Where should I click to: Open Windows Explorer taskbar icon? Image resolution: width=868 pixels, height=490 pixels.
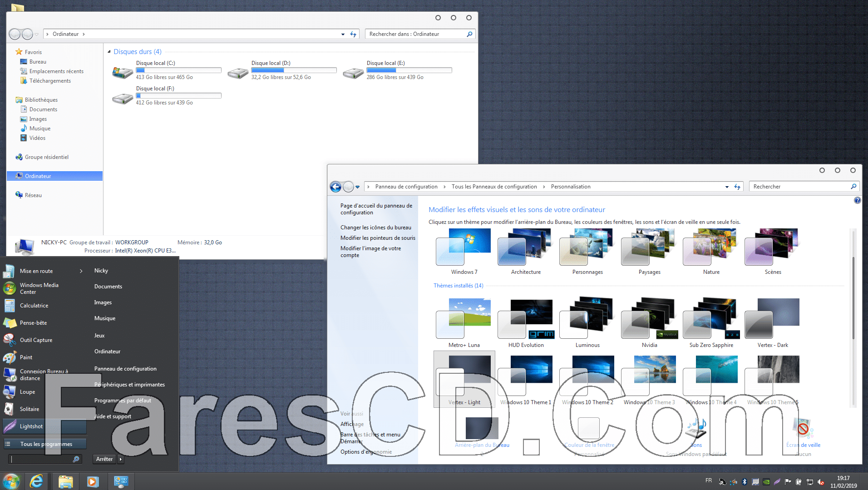(x=66, y=481)
